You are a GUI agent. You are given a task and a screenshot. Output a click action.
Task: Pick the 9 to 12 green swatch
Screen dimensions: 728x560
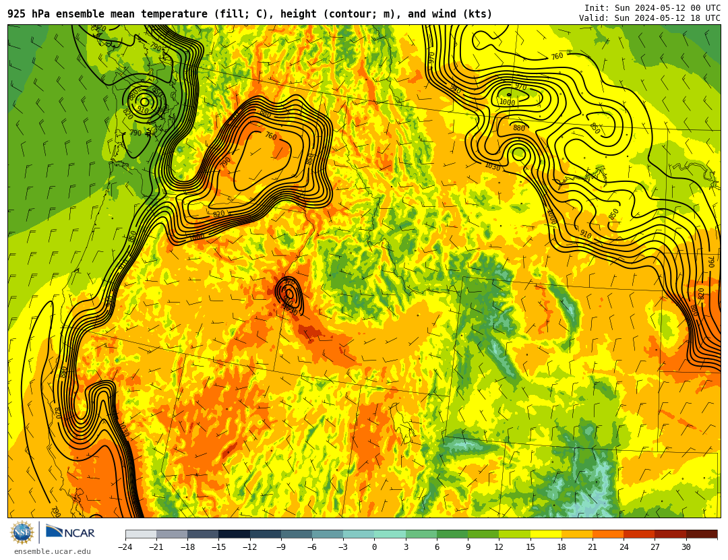tap(483, 534)
